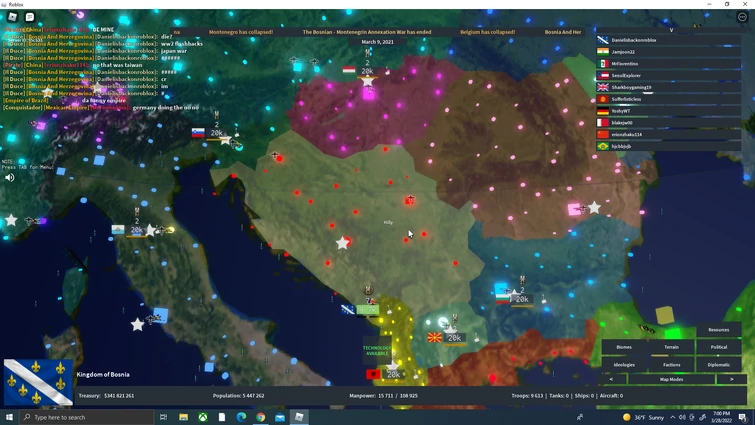The width and height of the screenshot is (755, 425).
Task: Click the Bosnian - Montenegrin Annexation War news
Action: click(x=367, y=32)
